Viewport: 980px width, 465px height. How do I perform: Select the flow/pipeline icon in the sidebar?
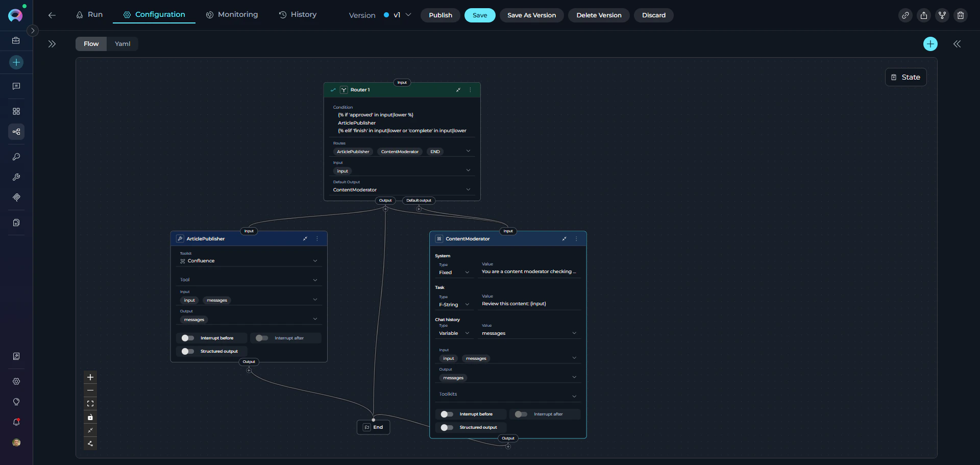tap(16, 132)
